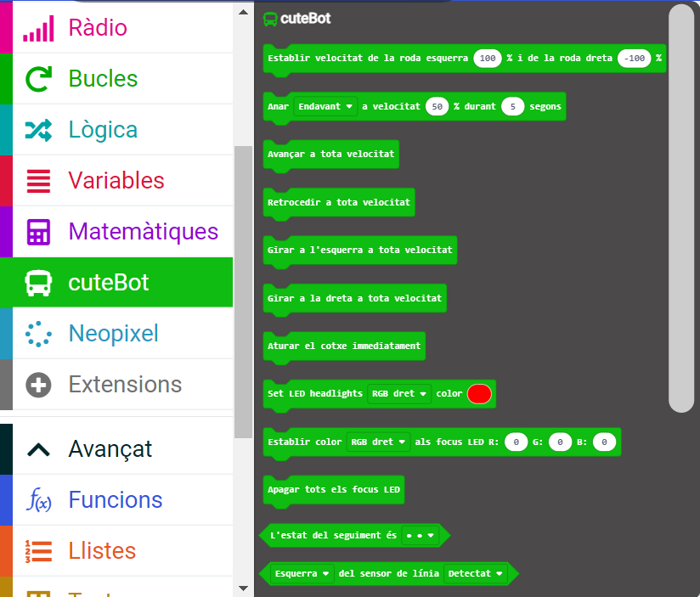Click the Extensions plus icon
Screen dimensions: 700x597
click(38, 385)
